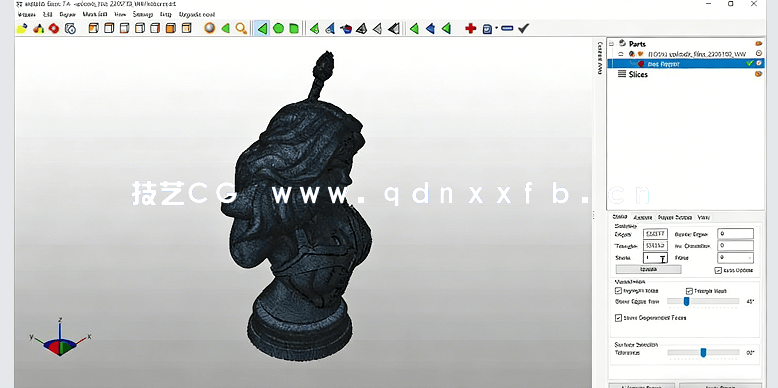
Task: Click the orange icon at right of Slices row
Action: tap(759, 74)
